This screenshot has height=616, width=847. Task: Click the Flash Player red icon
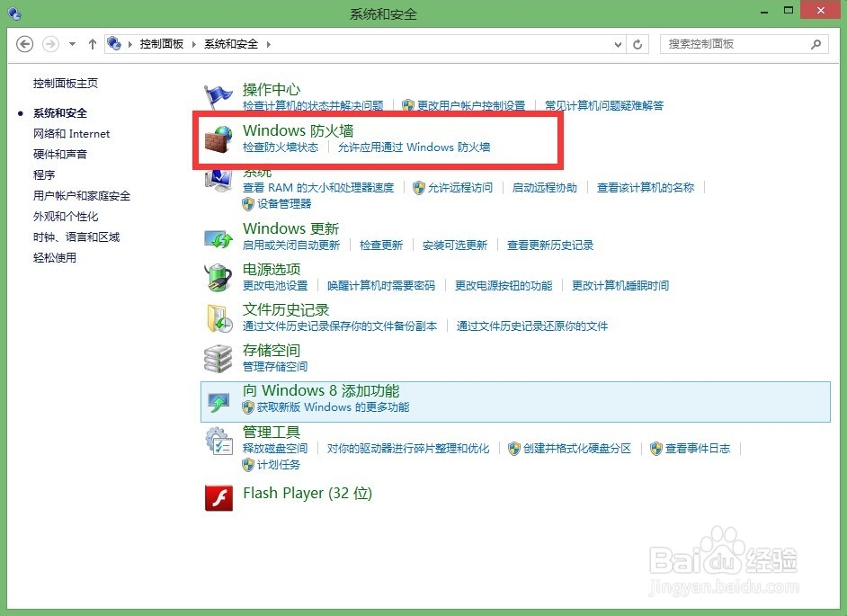(x=218, y=497)
